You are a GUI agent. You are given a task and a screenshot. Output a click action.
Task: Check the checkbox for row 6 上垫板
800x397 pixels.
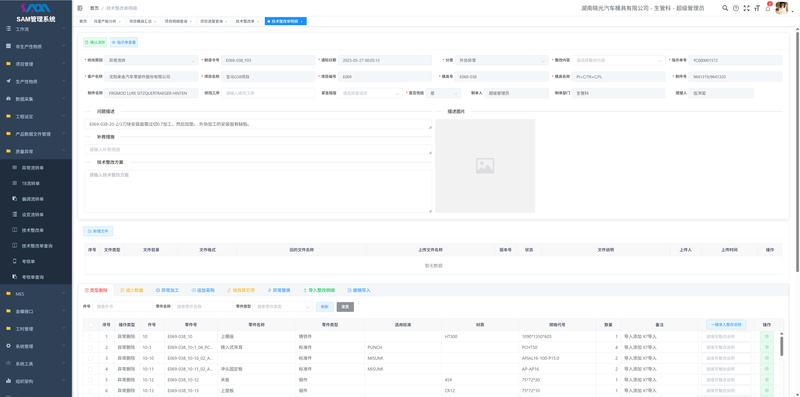click(x=91, y=390)
